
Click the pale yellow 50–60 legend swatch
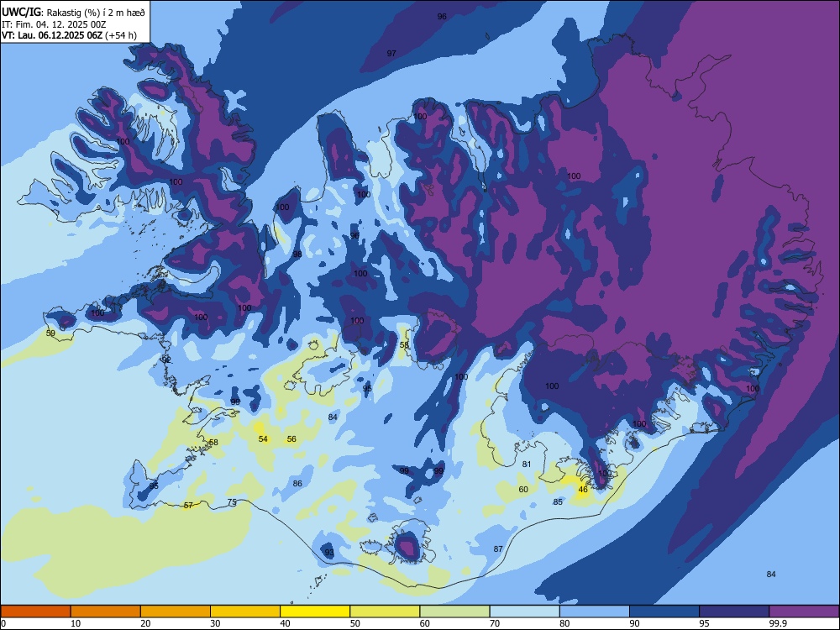tap(385, 612)
